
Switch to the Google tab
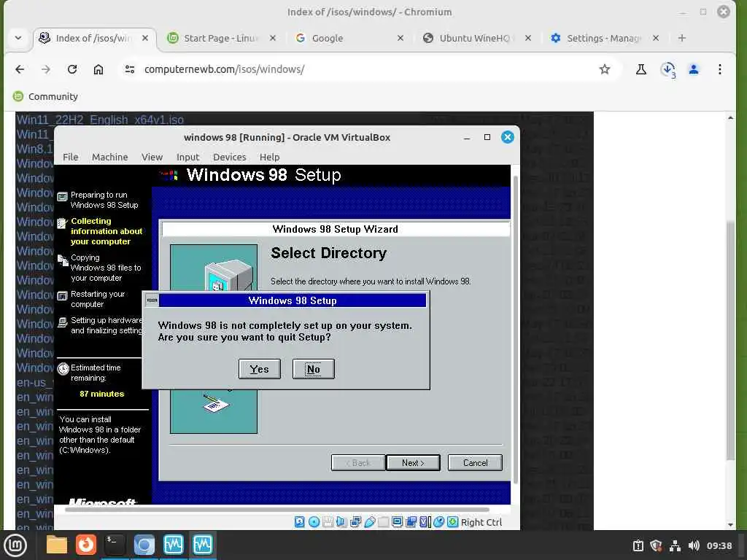pos(349,38)
